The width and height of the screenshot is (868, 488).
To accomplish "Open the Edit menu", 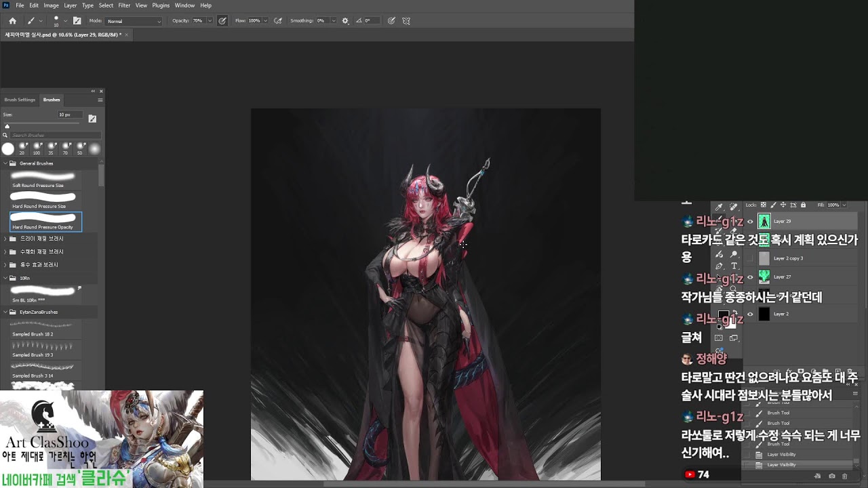I will [x=34, y=5].
